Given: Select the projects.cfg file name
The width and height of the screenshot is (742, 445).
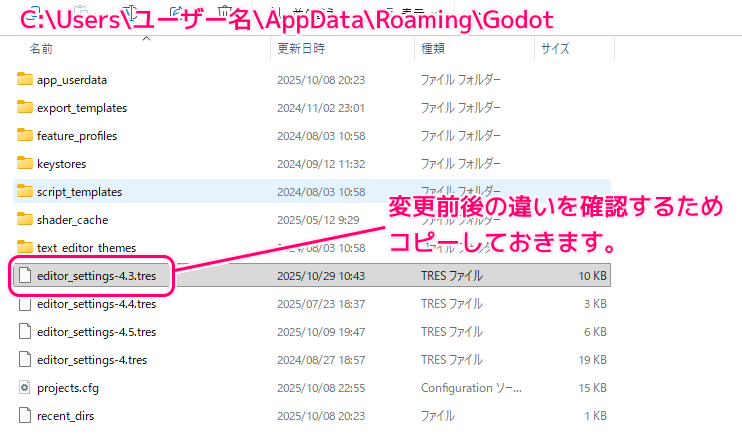Looking at the screenshot, I should (68, 388).
